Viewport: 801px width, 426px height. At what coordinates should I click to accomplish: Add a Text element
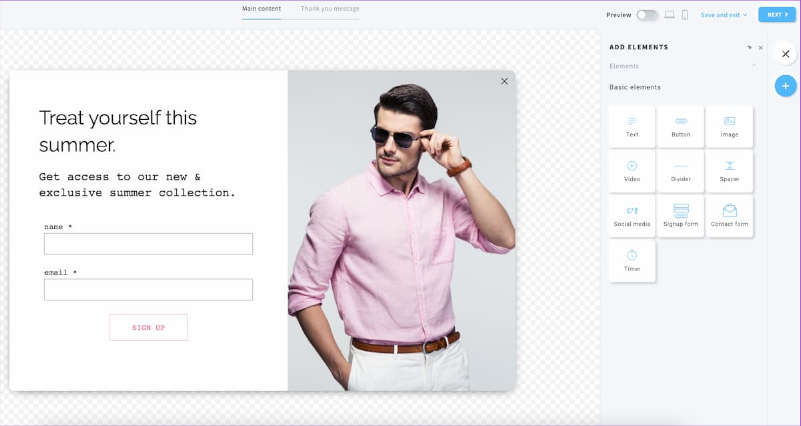(x=632, y=127)
